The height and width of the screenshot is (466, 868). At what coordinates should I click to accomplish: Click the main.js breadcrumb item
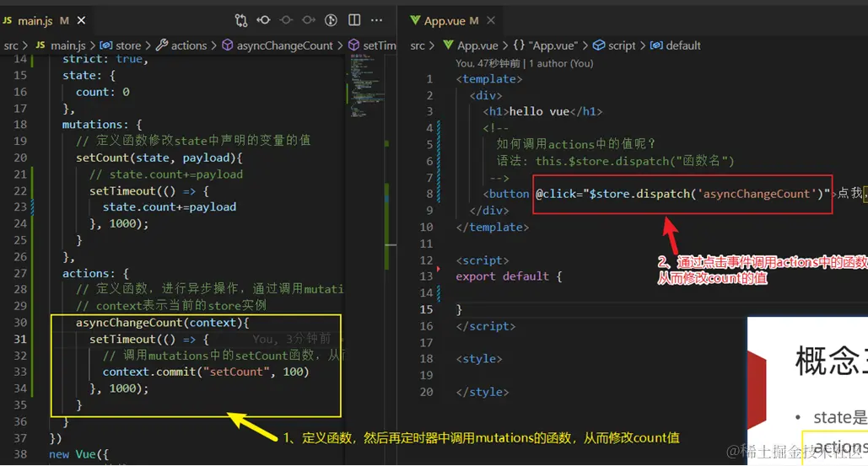click(x=68, y=46)
